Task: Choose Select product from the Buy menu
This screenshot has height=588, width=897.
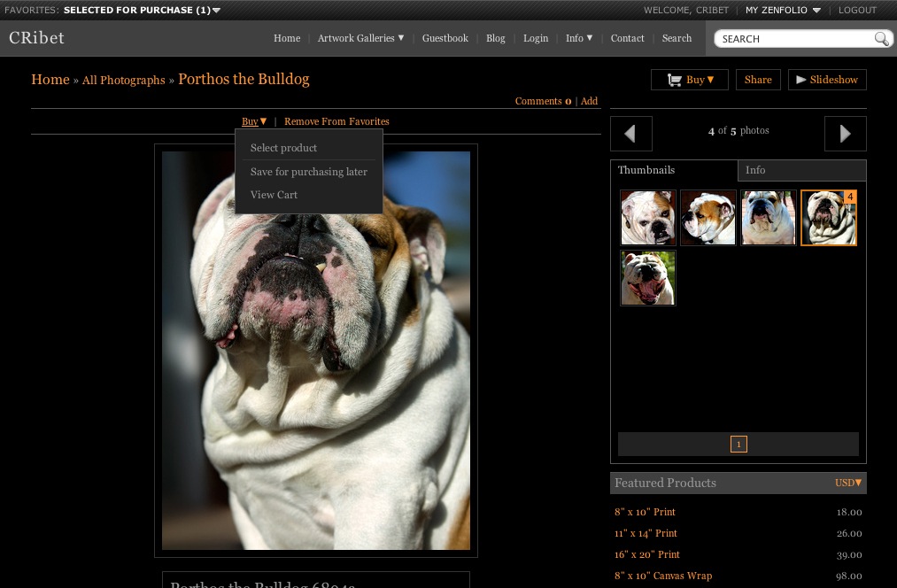Action: click(x=283, y=148)
